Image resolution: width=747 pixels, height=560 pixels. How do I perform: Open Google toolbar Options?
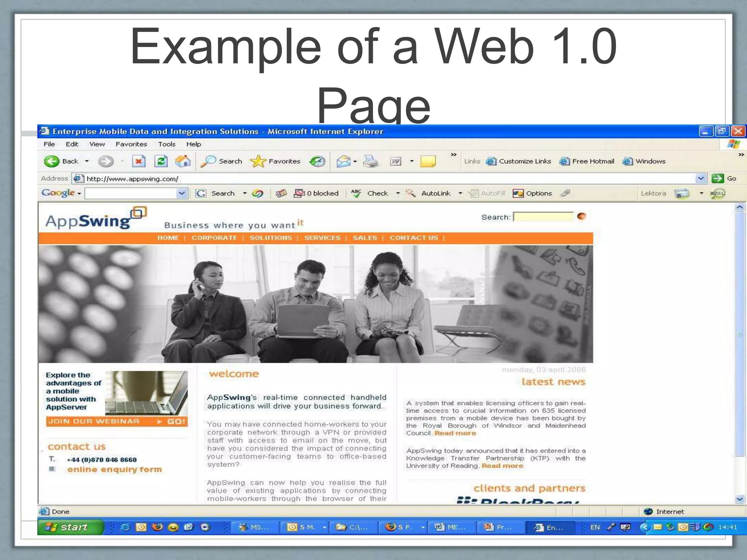pyautogui.click(x=532, y=193)
